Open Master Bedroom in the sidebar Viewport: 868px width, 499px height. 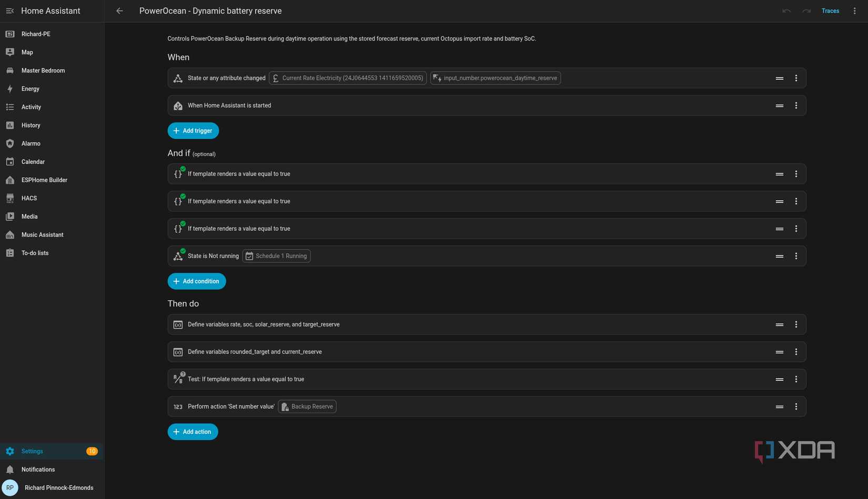pyautogui.click(x=52, y=70)
